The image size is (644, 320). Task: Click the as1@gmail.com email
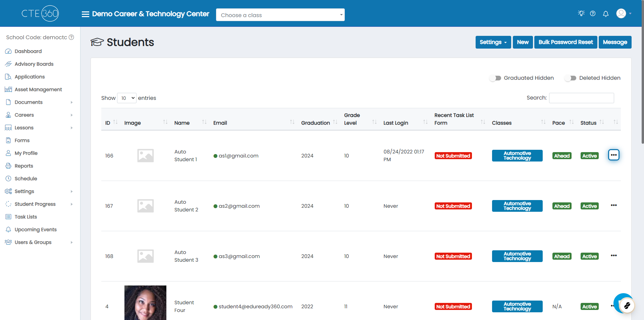click(238, 156)
